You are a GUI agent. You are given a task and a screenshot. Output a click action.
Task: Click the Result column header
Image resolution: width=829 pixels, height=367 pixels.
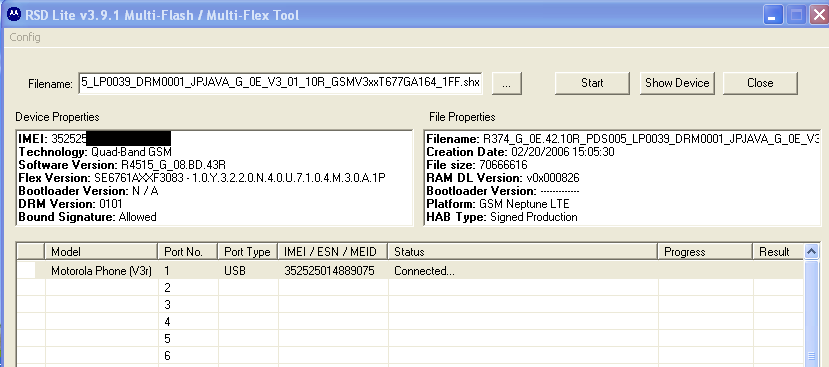click(778, 252)
